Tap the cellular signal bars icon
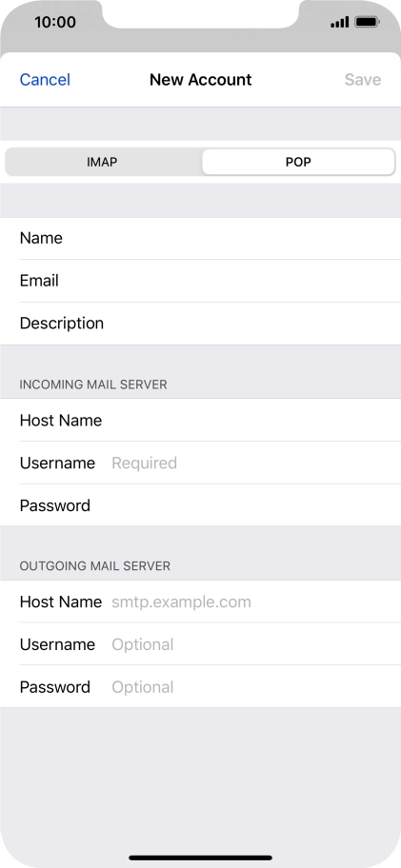This screenshot has width=401, height=868. (339, 22)
